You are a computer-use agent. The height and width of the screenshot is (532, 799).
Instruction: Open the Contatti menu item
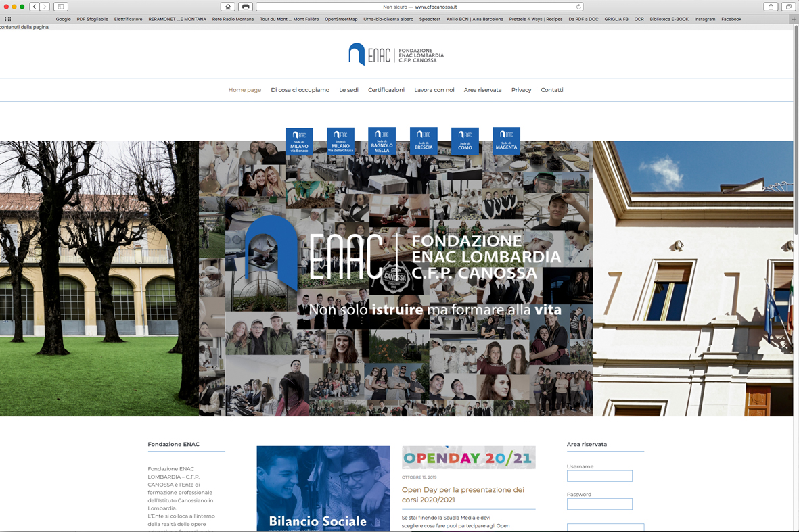552,90
